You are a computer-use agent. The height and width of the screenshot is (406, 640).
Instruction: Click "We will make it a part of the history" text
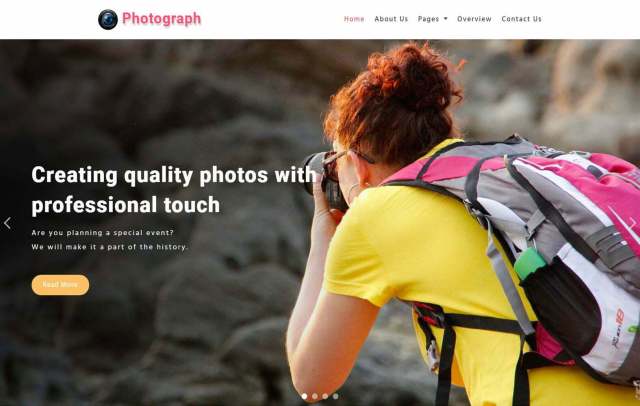click(109, 247)
